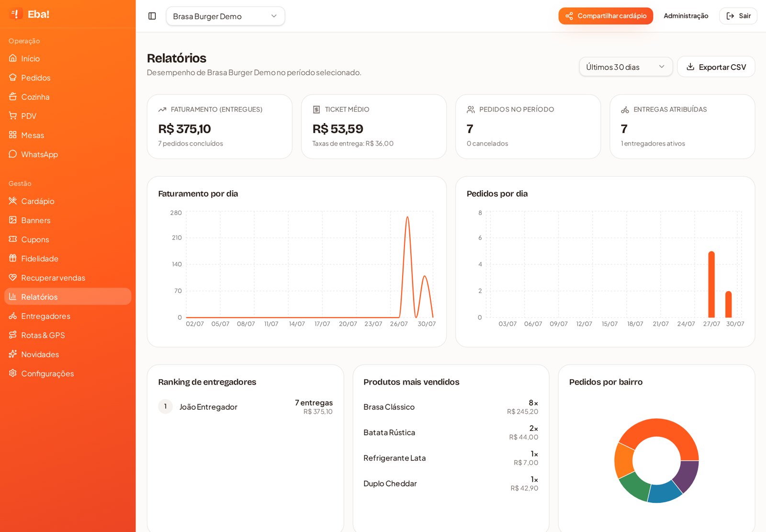Image resolution: width=766 pixels, height=532 pixels.
Task: Open the Fidelidade link in sidebar
Action: point(68,258)
